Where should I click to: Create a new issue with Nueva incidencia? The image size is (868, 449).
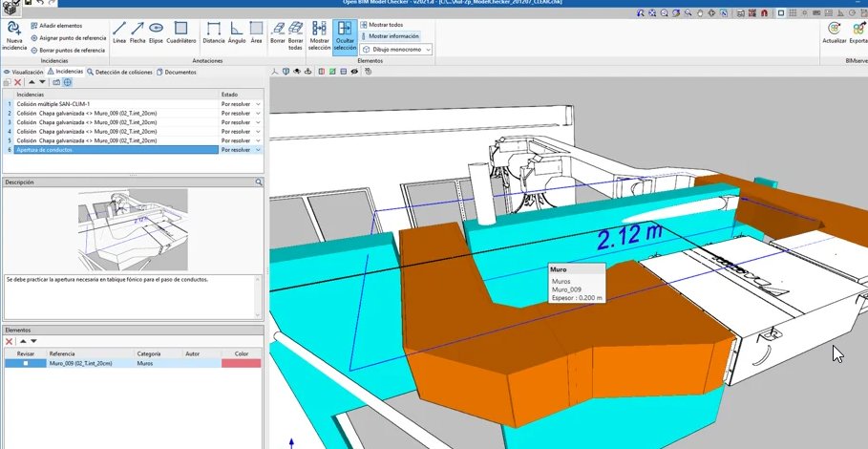click(13, 36)
